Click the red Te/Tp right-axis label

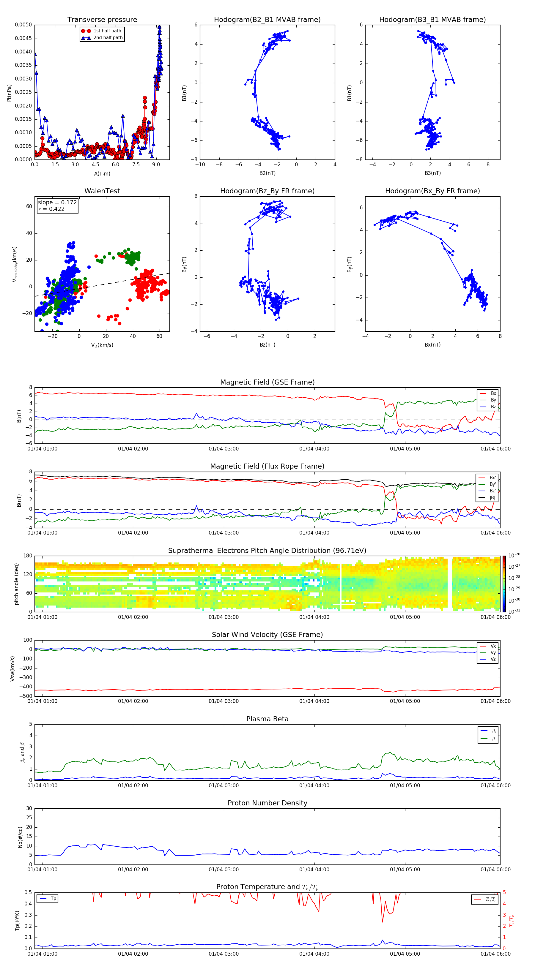click(512, 921)
